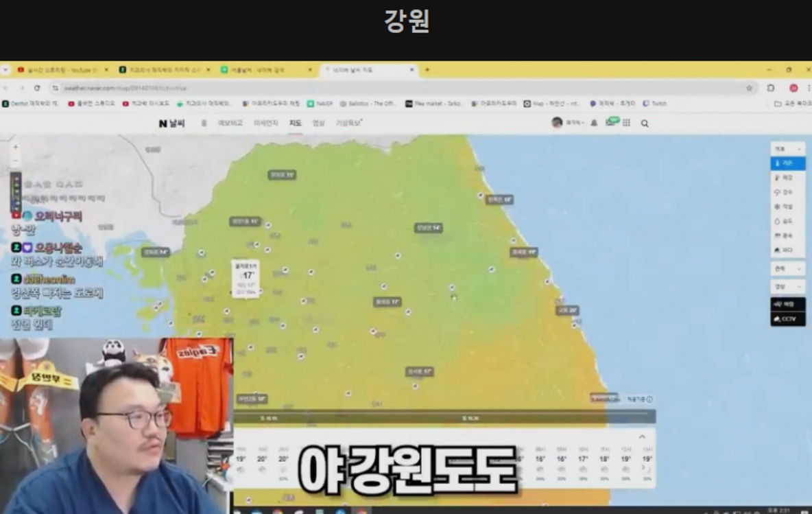Bookmark this page with the star icon
Image resolution: width=812 pixels, height=514 pixels.
click(749, 88)
